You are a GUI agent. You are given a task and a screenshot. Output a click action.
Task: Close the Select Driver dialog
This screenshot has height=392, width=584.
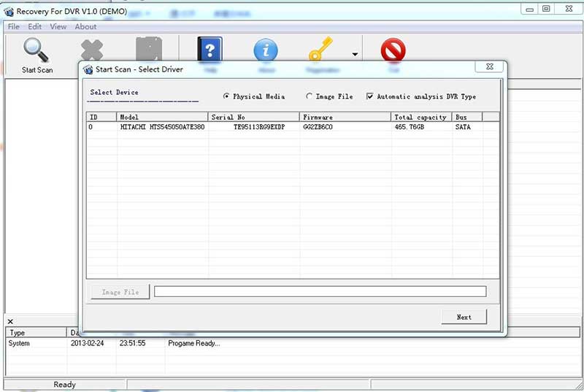[x=489, y=66]
